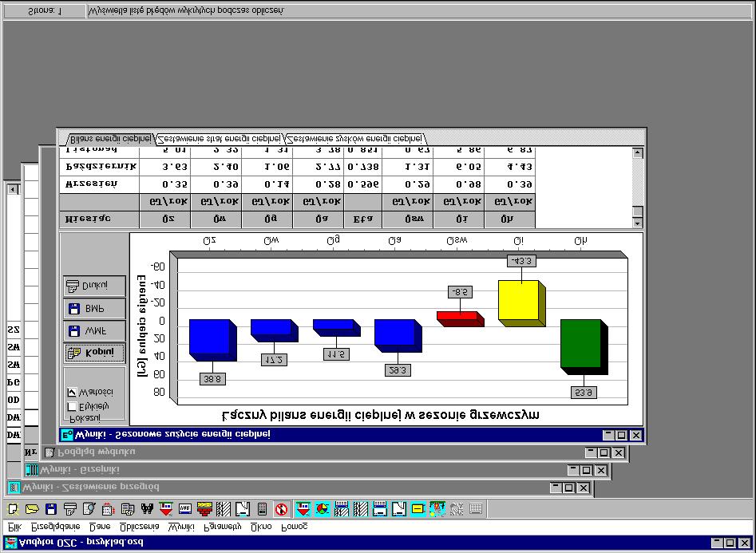Image resolution: width=756 pixels, height=553 pixels.
Task: Click the Październik row label
Action: (x=99, y=167)
